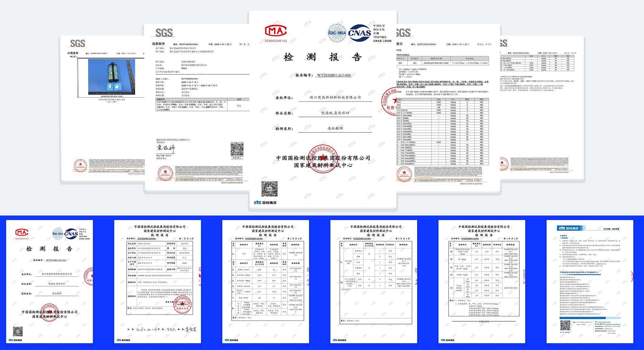
Task: Click the red seal on the small bottom cover thumbnail
Action: 49,312
